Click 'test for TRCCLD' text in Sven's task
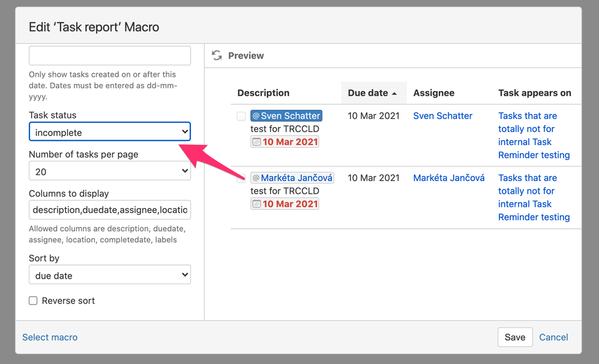599x364 pixels. click(x=284, y=129)
